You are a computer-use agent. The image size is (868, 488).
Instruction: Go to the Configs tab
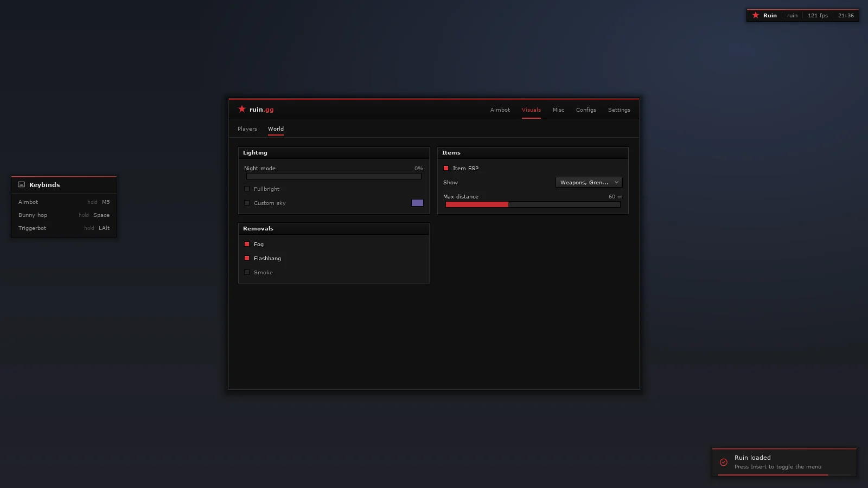586,110
